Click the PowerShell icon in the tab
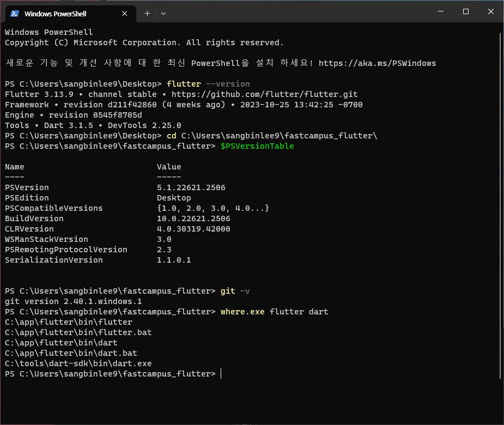Viewport: 504px width, 425px height. 15,14
